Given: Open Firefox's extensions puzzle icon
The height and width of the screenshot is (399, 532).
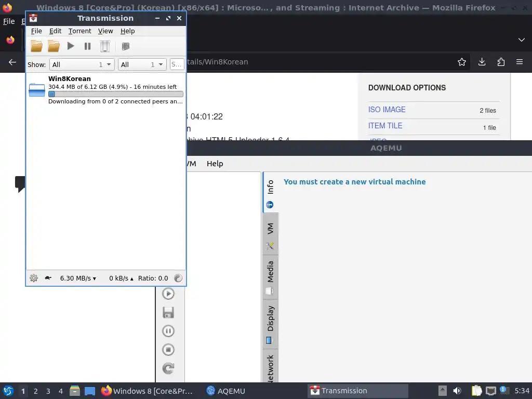Looking at the screenshot, I should click(x=501, y=62).
